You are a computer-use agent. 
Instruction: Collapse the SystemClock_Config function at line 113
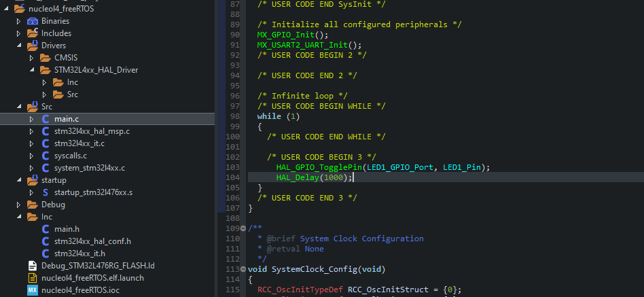(x=244, y=269)
